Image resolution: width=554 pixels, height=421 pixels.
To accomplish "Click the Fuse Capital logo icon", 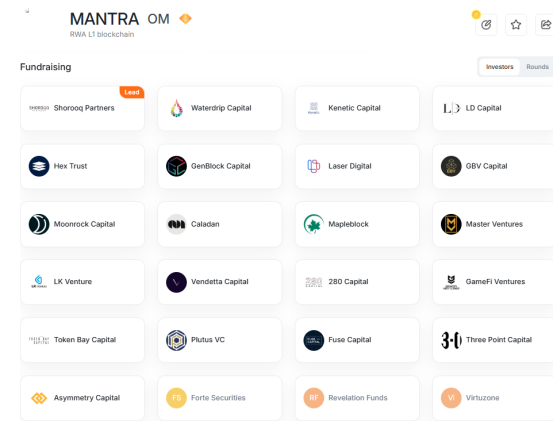I will pyautogui.click(x=314, y=340).
